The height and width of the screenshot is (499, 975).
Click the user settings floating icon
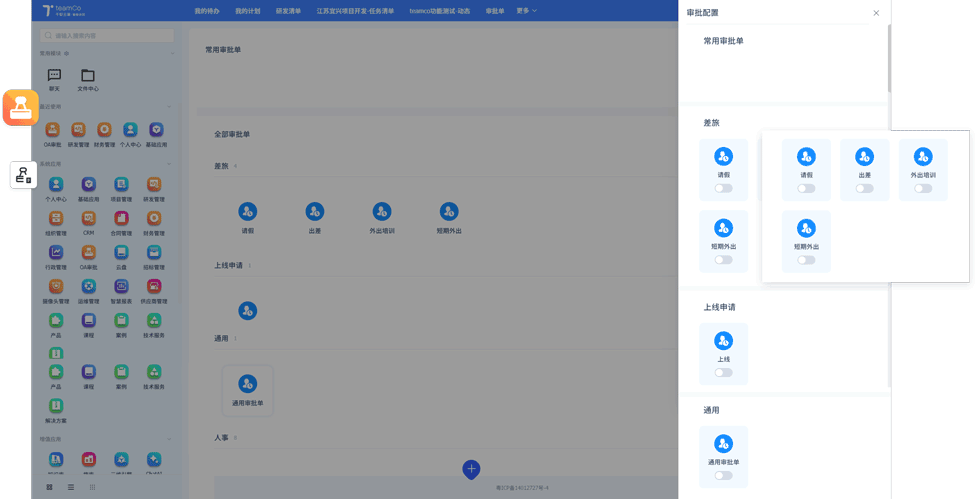[23, 175]
